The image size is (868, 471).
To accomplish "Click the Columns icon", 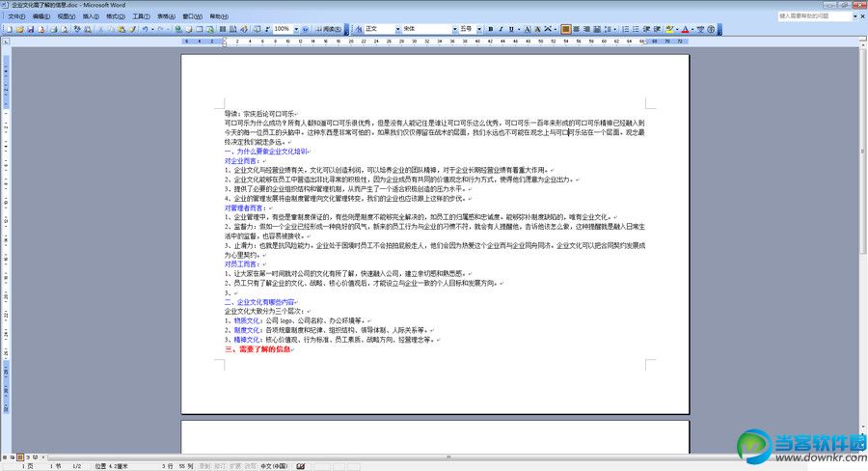I will coord(223,29).
